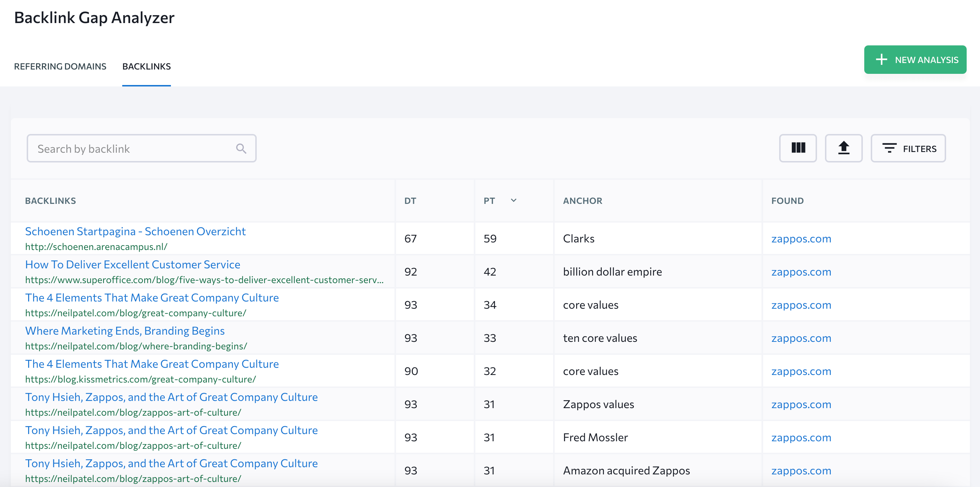980x487 pixels.
Task: Click zappos.com in the Clarks row
Action: click(801, 239)
